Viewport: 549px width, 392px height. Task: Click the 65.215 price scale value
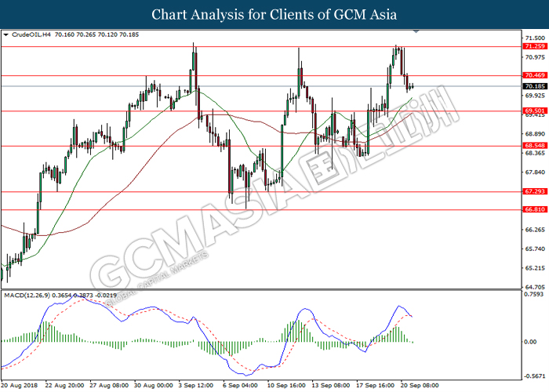point(535,268)
